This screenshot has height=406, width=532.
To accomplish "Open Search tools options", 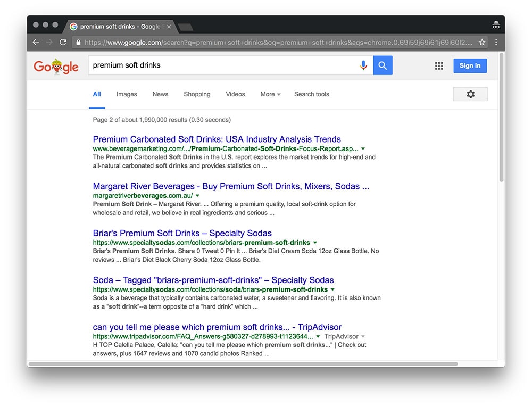I will tap(311, 94).
